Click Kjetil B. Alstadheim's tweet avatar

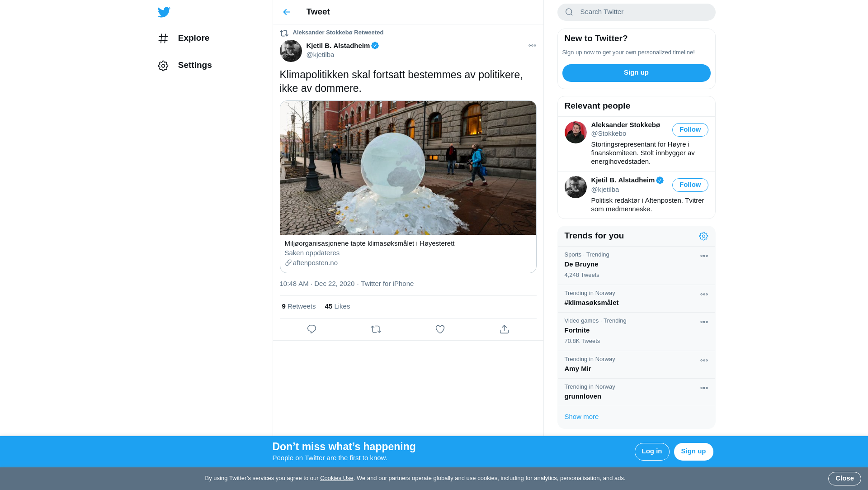[291, 51]
